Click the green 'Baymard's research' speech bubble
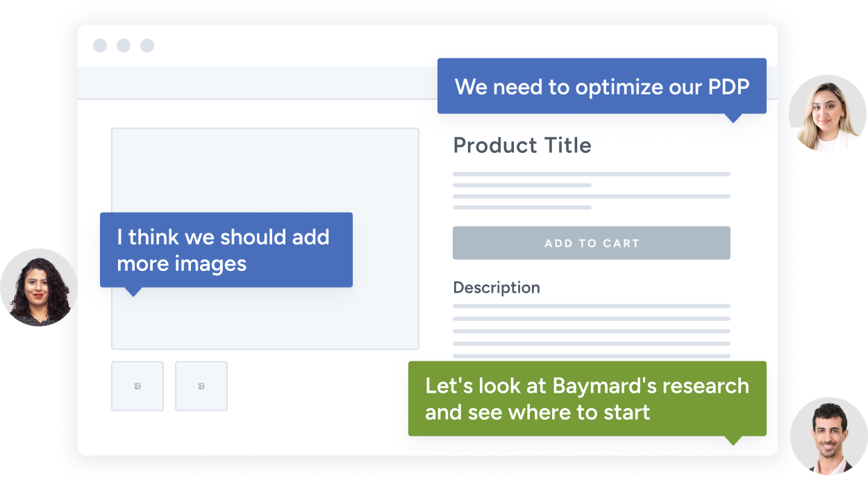This screenshot has height=485, width=868. click(x=587, y=399)
